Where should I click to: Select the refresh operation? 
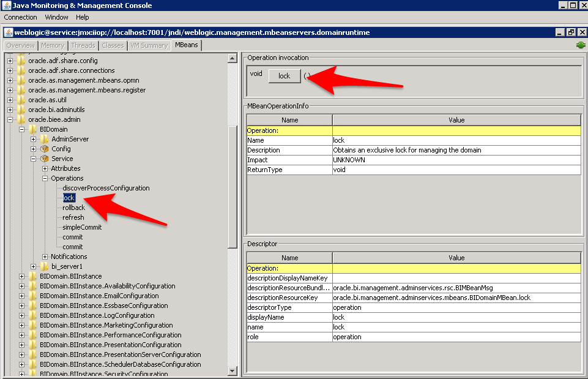coord(73,217)
